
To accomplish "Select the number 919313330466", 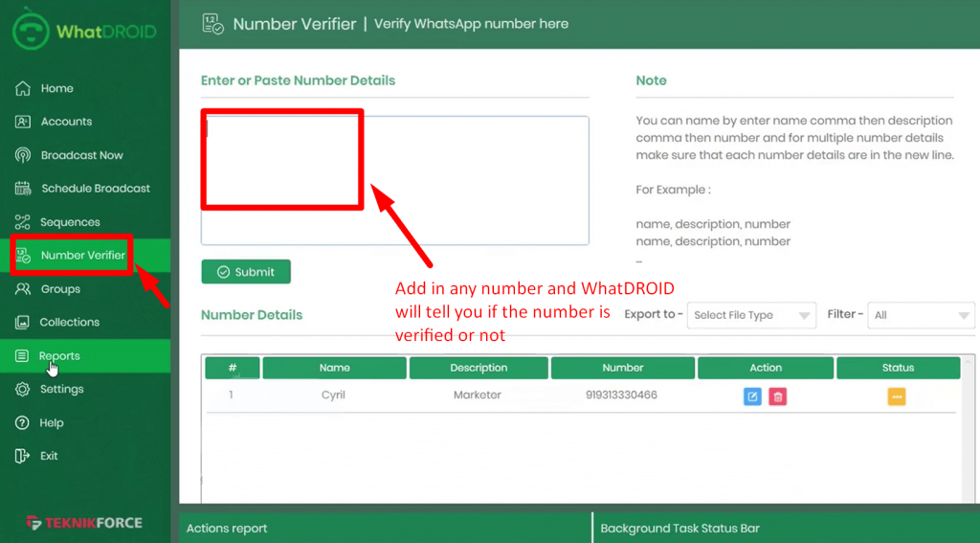I will click(x=621, y=396).
